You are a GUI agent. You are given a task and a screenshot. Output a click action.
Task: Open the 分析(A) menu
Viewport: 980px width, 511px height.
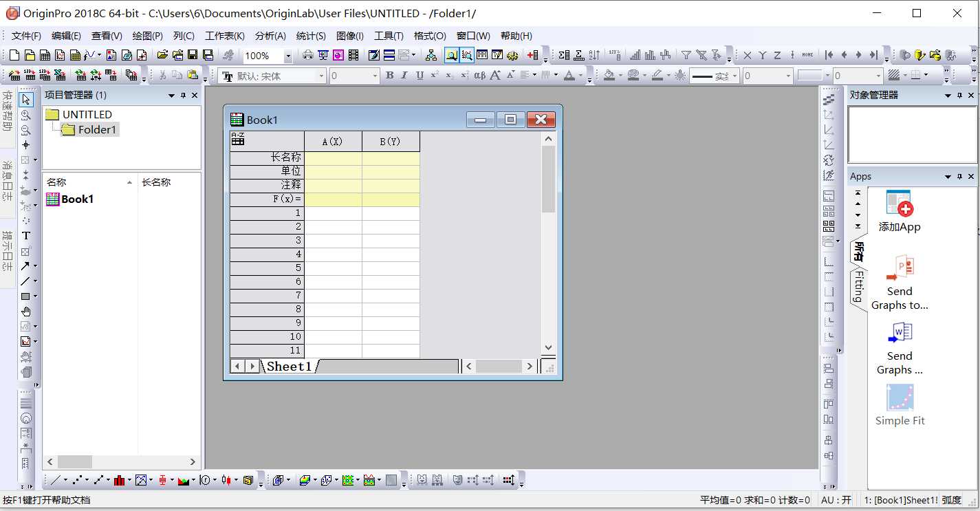(270, 36)
